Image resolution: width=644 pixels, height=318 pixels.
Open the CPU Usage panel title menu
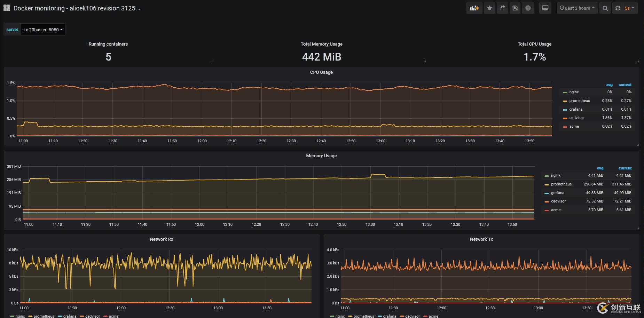(x=321, y=72)
